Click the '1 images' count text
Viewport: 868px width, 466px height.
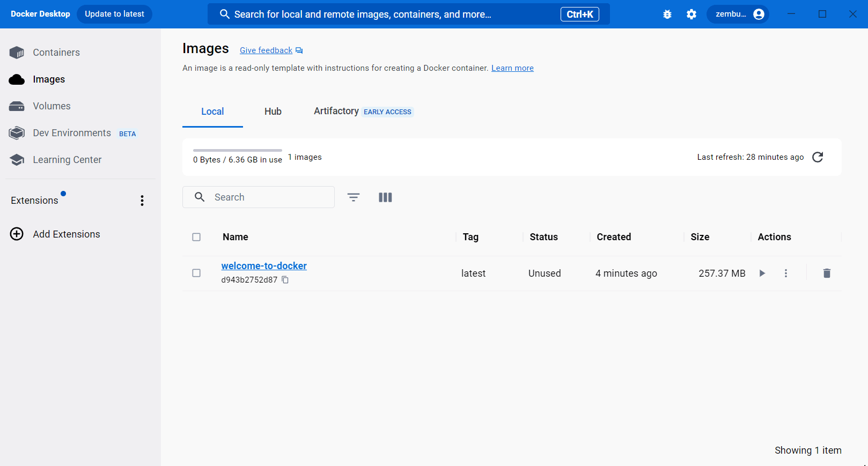pos(305,157)
